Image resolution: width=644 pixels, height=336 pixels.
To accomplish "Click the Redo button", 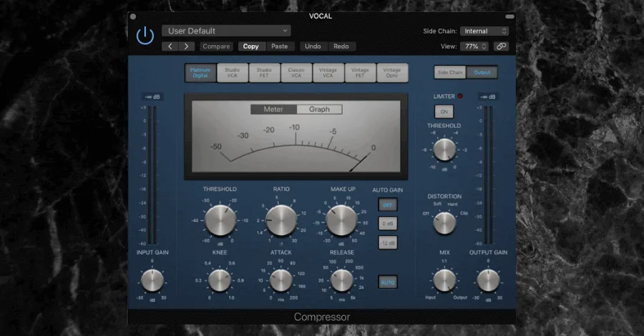I will tap(341, 46).
